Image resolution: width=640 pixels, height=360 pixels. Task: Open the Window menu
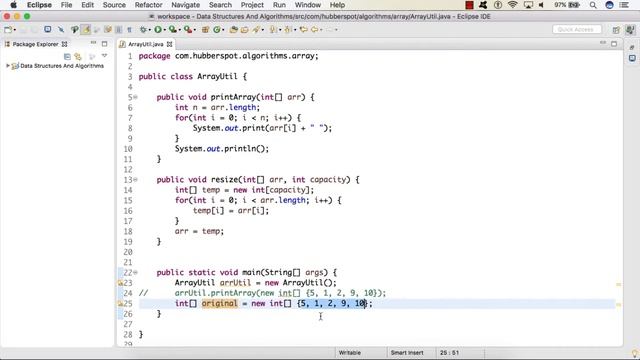click(307, 5)
